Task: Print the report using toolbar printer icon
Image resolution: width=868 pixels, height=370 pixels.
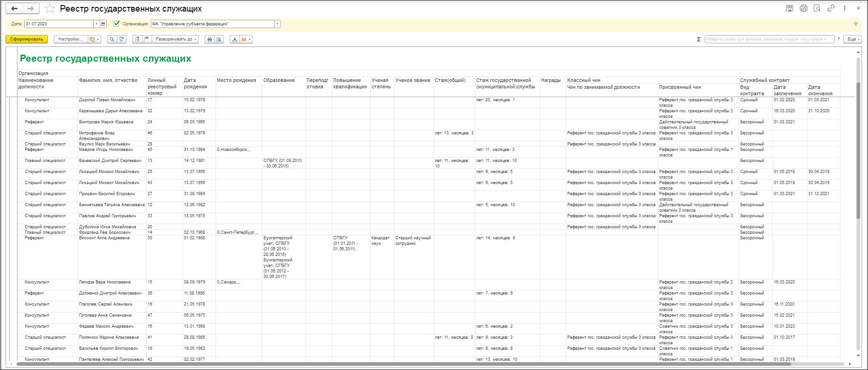Action: click(x=210, y=40)
